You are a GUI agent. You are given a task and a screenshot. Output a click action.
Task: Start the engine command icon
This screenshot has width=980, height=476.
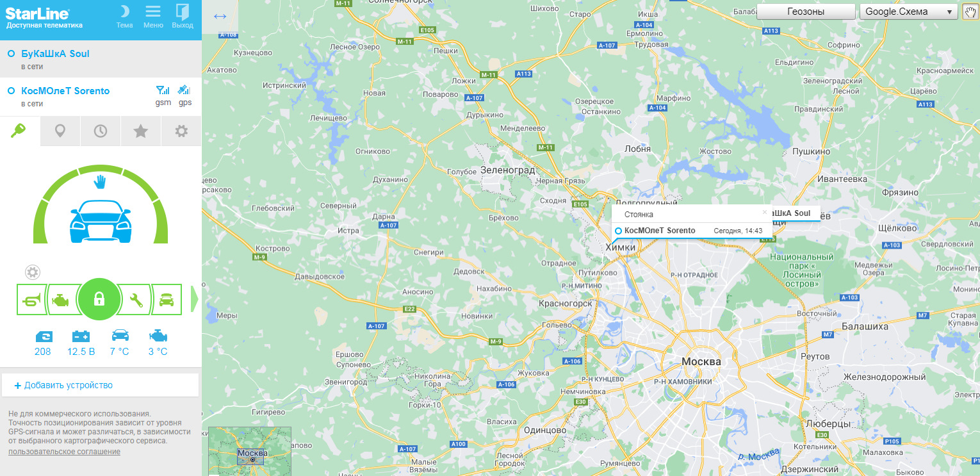click(x=61, y=300)
